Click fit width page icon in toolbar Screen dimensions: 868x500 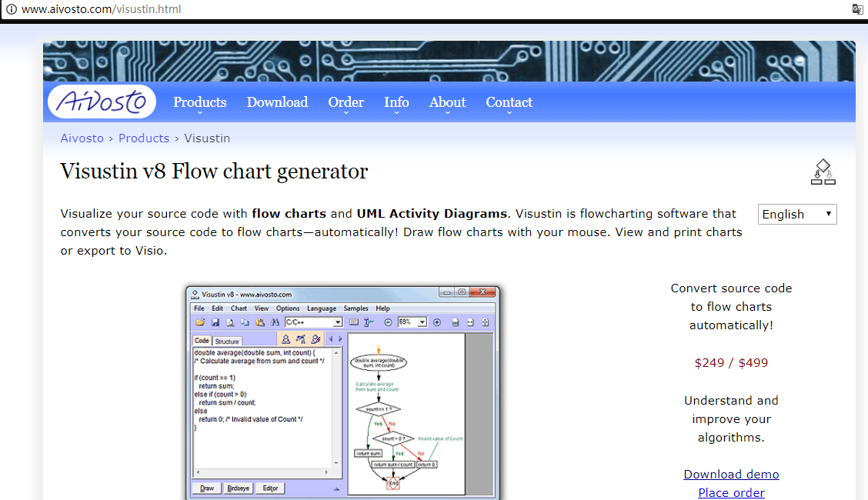click(470, 322)
